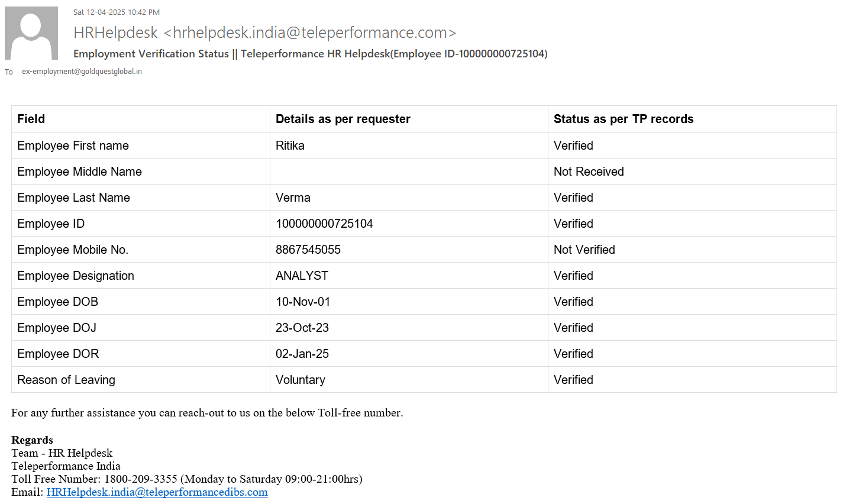
Task: Click the recipient ex-employment@goldquestglobal.in address
Action: click(82, 72)
